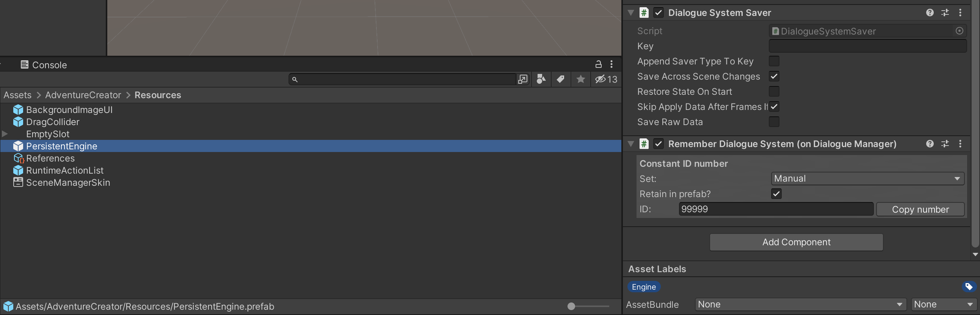Click the Project window lock icon
This screenshot has height=315, width=980.
pyautogui.click(x=598, y=64)
